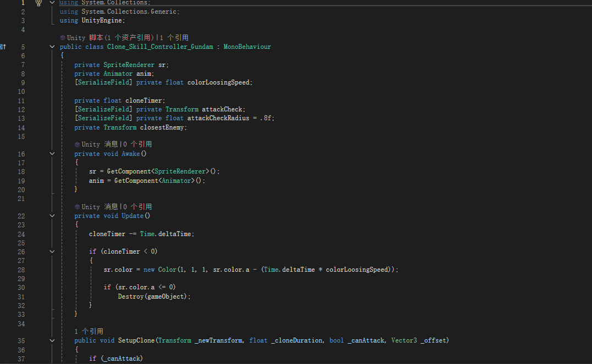Click closestEnemy field name on line 14
The image size is (592, 364).
[x=162, y=127]
